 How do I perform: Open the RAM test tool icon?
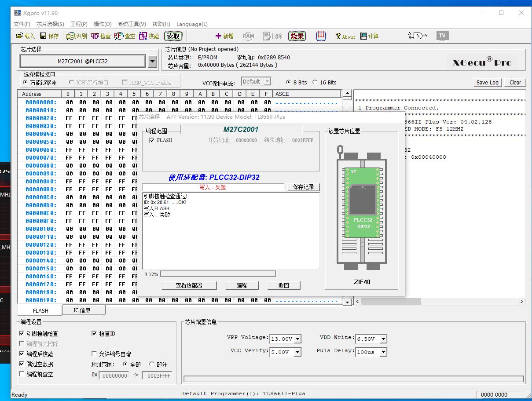click(x=248, y=36)
